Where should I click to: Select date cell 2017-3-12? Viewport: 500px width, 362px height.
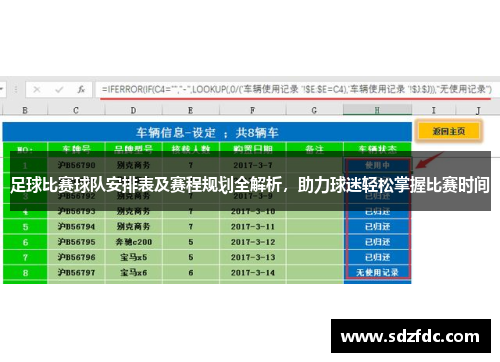click(x=253, y=242)
